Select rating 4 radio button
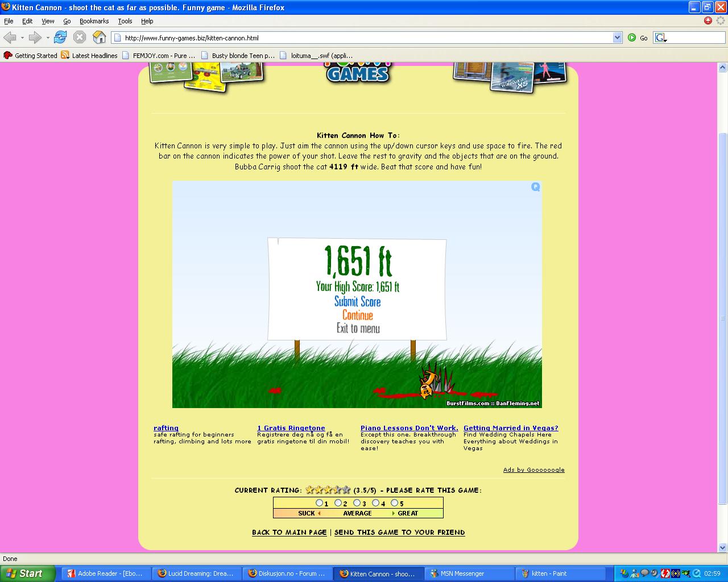Viewport: 728px width, 582px height. pos(375,503)
